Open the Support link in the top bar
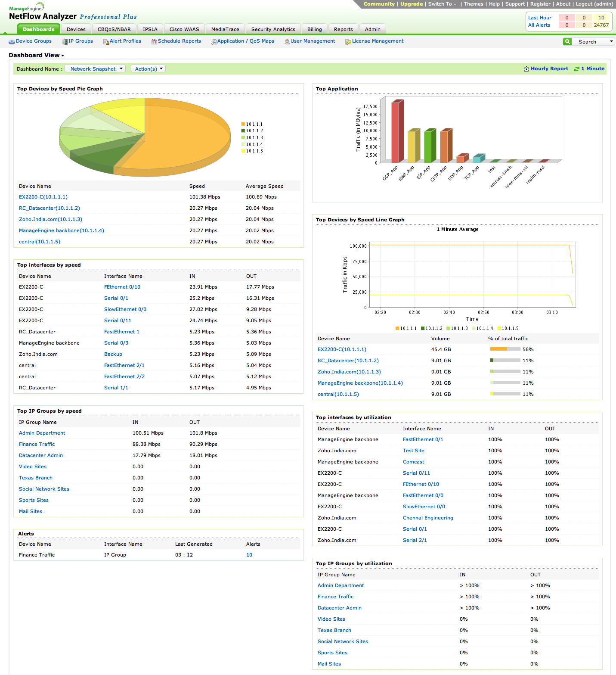The height and width of the screenshot is (675, 616). pos(515,4)
